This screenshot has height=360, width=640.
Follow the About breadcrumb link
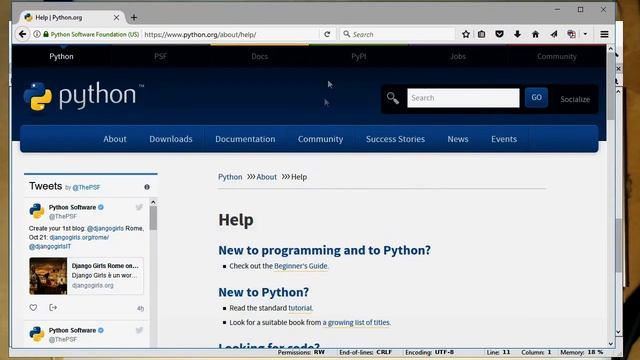point(267,177)
